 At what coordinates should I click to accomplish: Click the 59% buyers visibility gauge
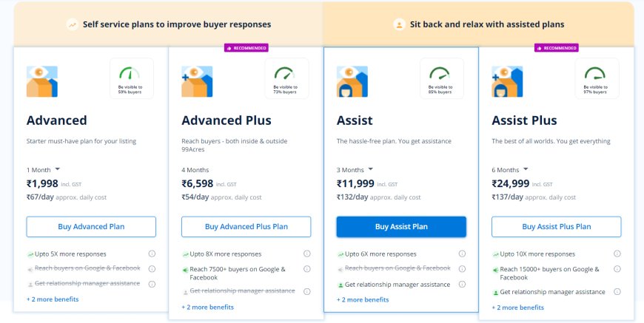(131, 78)
